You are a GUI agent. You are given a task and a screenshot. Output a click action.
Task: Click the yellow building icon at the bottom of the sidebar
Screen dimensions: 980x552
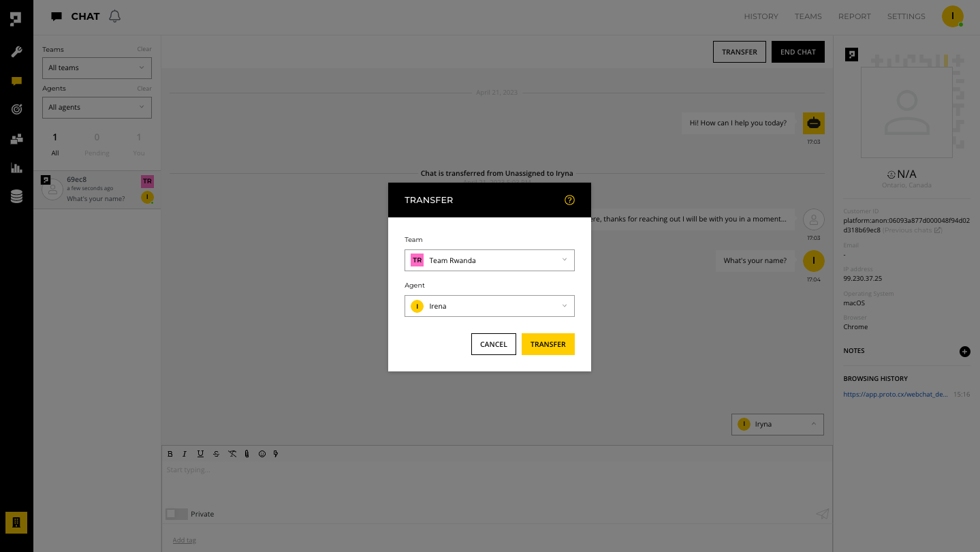(16, 523)
